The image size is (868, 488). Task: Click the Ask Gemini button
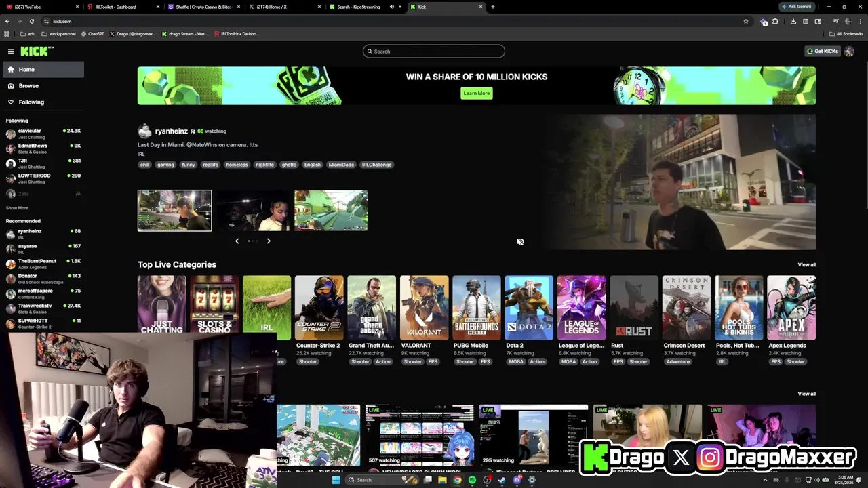797,7
